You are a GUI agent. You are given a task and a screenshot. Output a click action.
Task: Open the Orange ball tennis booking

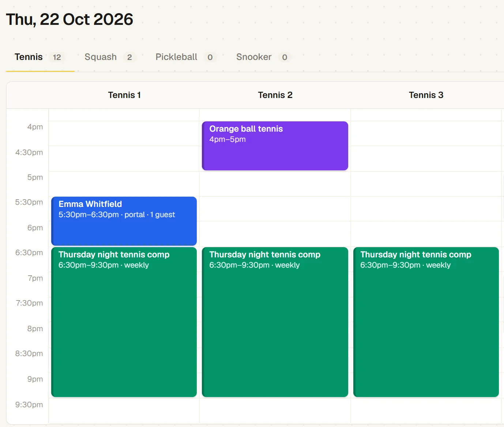click(275, 146)
